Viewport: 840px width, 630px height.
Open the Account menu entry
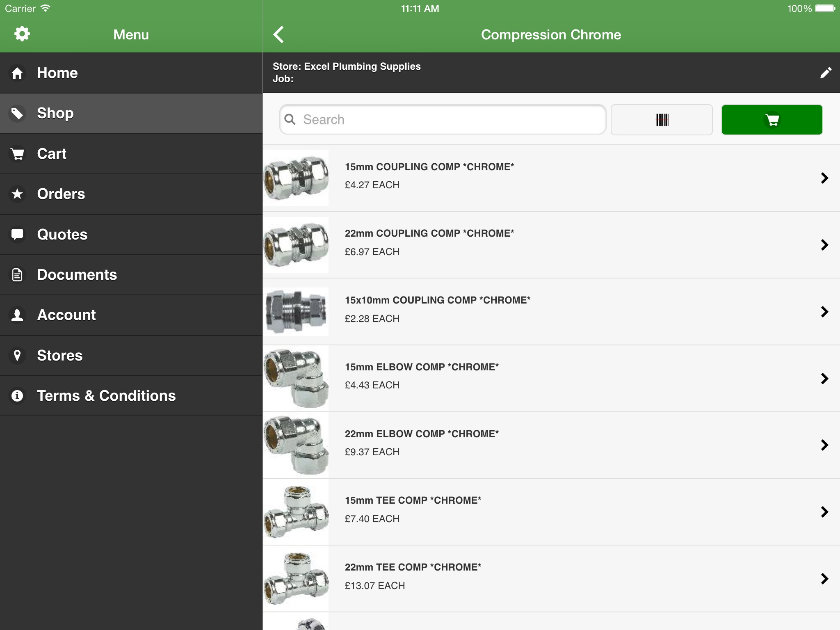66,315
